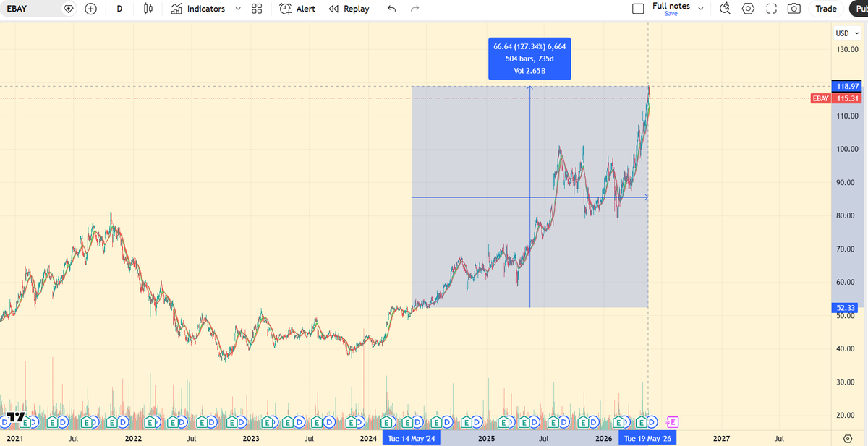Open the Trade panel

coord(826,9)
